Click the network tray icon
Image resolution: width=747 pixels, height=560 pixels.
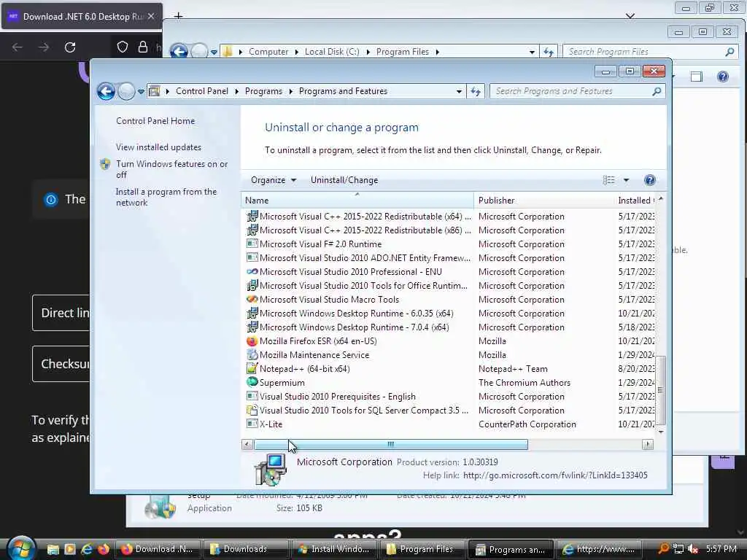coord(678,549)
